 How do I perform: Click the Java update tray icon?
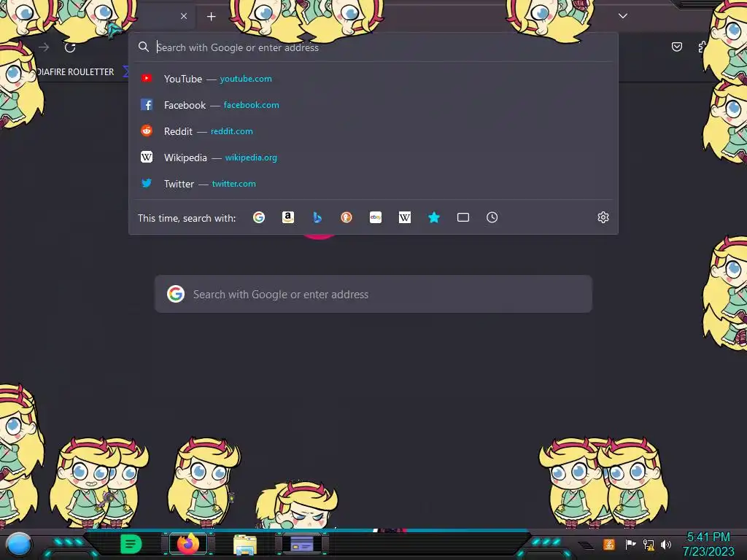(x=609, y=544)
